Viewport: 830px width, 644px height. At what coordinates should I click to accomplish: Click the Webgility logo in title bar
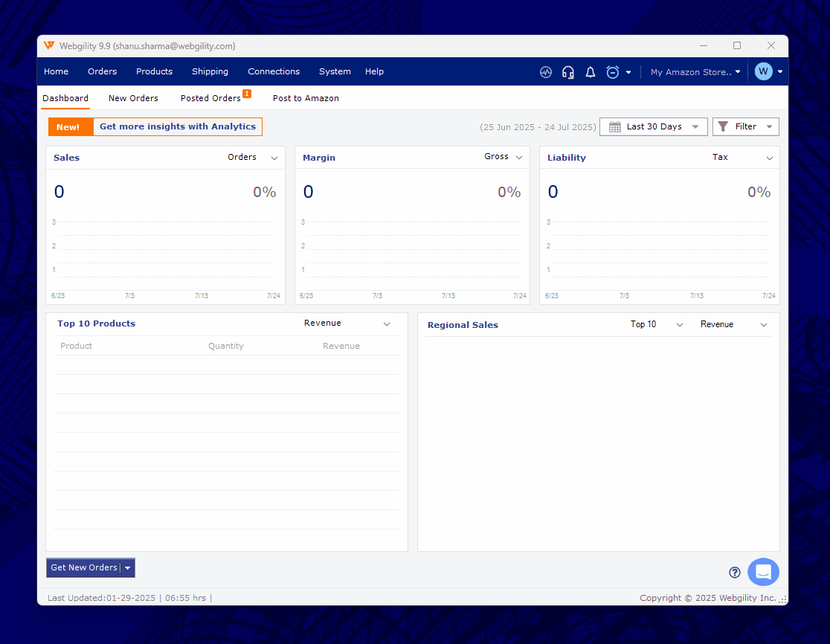tap(49, 46)
